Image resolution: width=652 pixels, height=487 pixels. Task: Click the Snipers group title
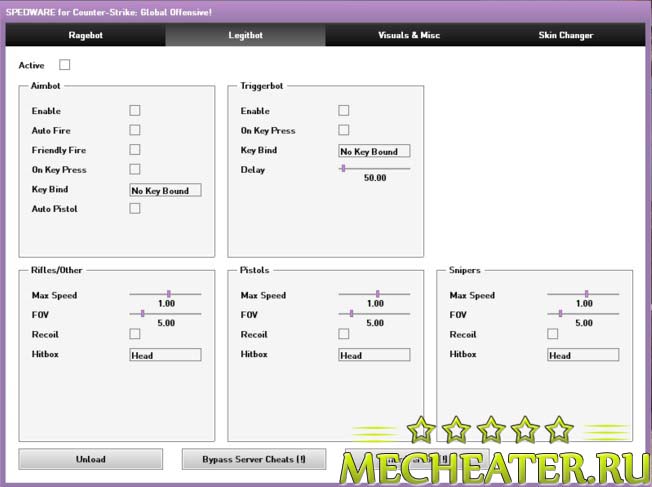pyautogui.click(x=464, y=270)
